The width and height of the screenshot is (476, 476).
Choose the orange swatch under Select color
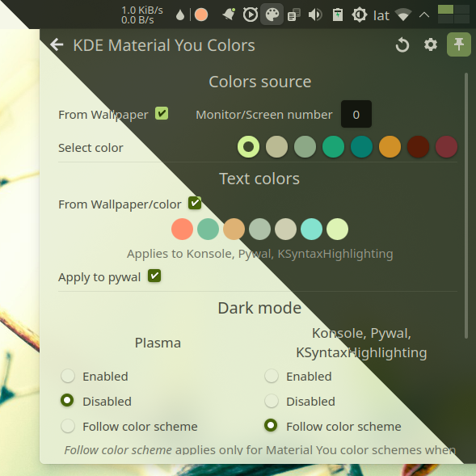point(390,146)
